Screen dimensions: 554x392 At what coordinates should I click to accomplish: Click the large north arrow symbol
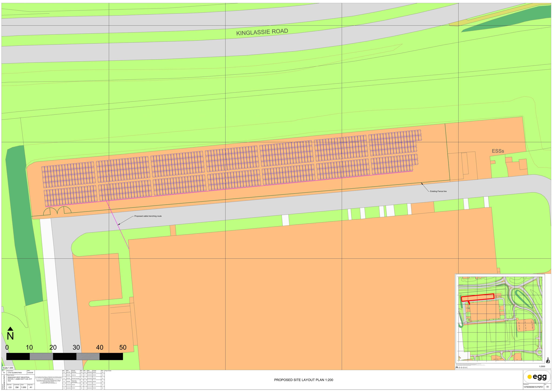(10, 333)
